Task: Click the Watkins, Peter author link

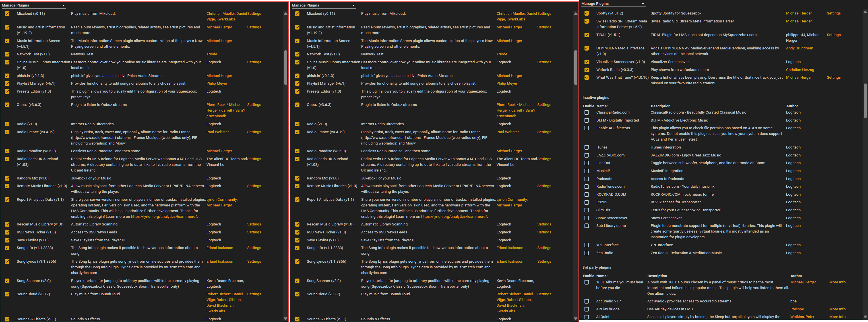Action: click(x=802, y=317)
